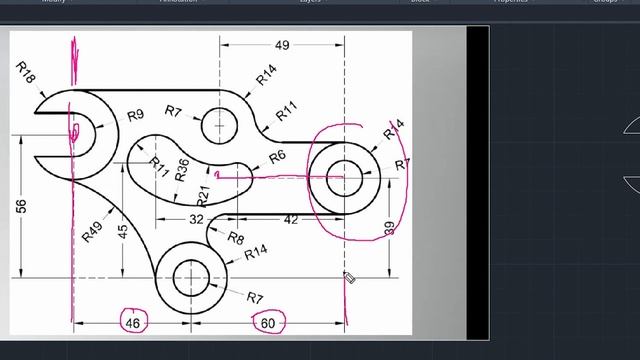Click the R9 radius label
Screen dimensions: 640x360
(x=136, y=116)
